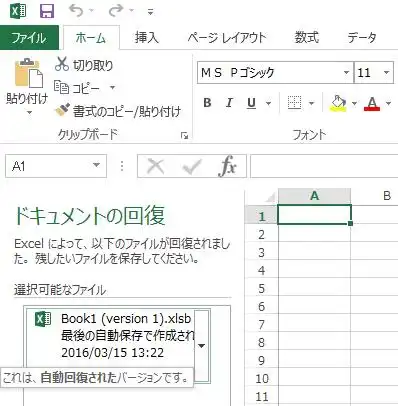The width and height of the screenshot is (398, 406).
Task: Click the recovery date 2016/03/15 13:22
Action: tap(113, 353)
